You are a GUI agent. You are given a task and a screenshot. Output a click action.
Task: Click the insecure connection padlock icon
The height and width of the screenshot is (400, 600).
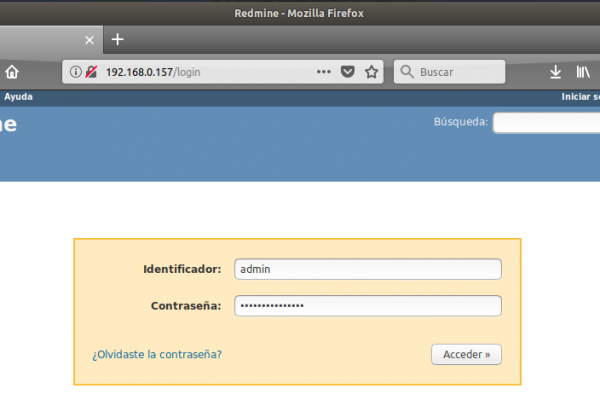point(91,72)
